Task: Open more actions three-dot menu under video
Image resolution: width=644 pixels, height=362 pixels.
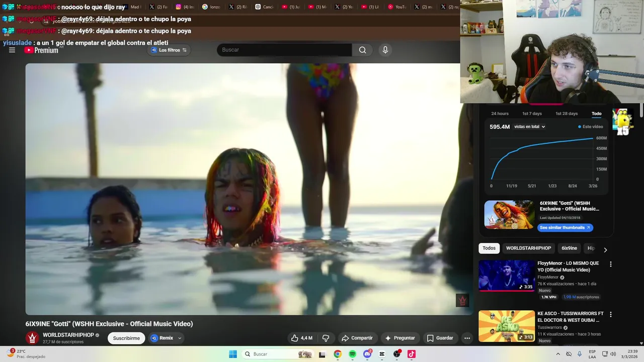Action: [467, 338]
